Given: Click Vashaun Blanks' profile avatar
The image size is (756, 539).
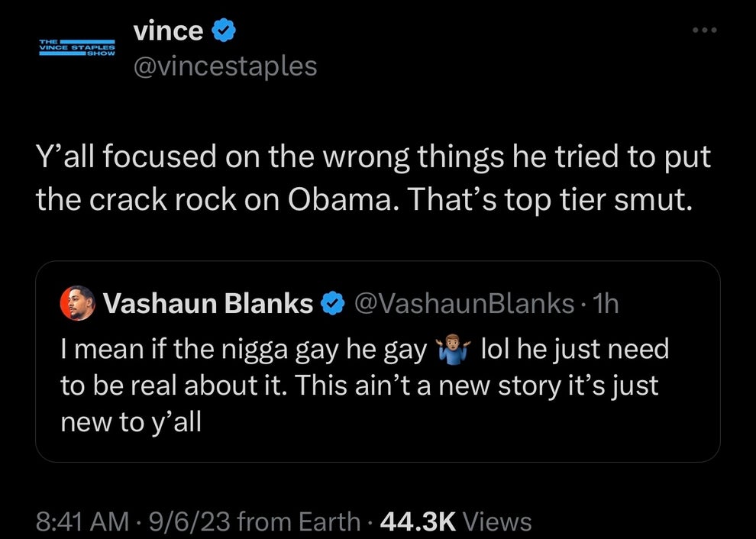Looking at the screenshot, I should click(77, 302).
